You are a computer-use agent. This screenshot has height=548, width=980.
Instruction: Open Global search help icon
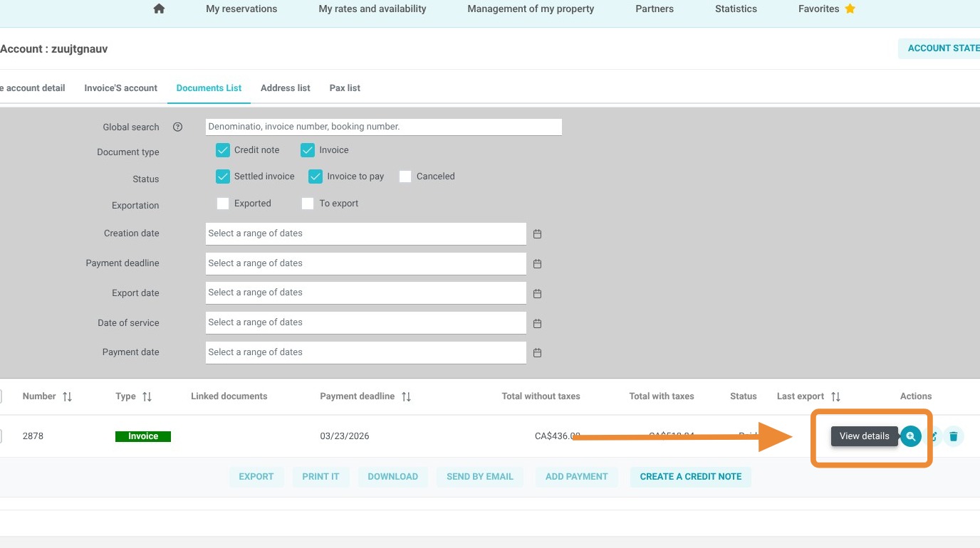tap(178, 127)
